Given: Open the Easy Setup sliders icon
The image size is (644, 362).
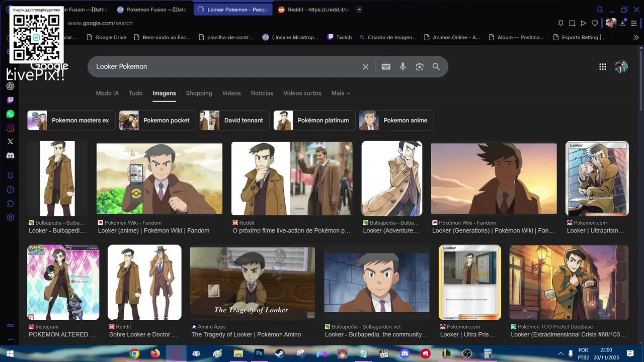Looking at the screenshot, I should 634,23.
